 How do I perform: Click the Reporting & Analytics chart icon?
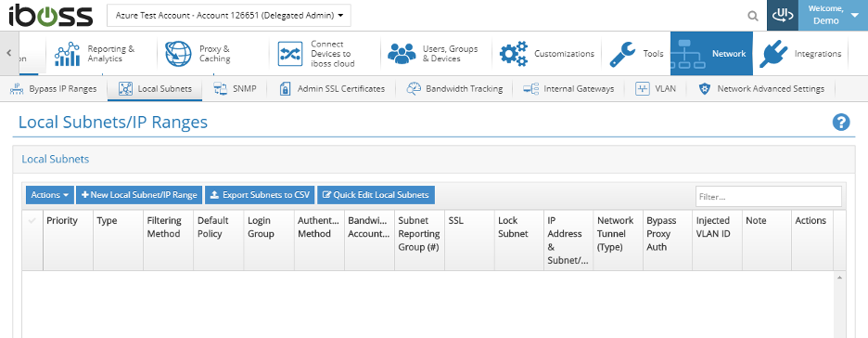67,54
